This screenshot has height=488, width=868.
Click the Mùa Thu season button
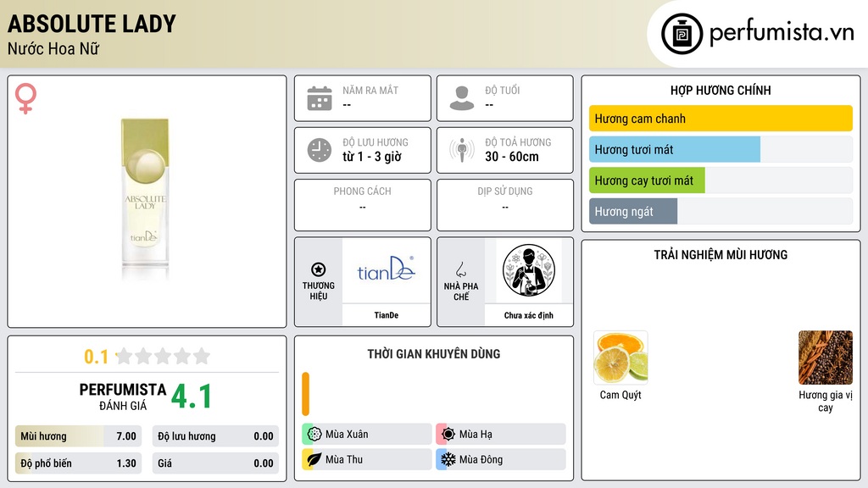coord(366,459)
